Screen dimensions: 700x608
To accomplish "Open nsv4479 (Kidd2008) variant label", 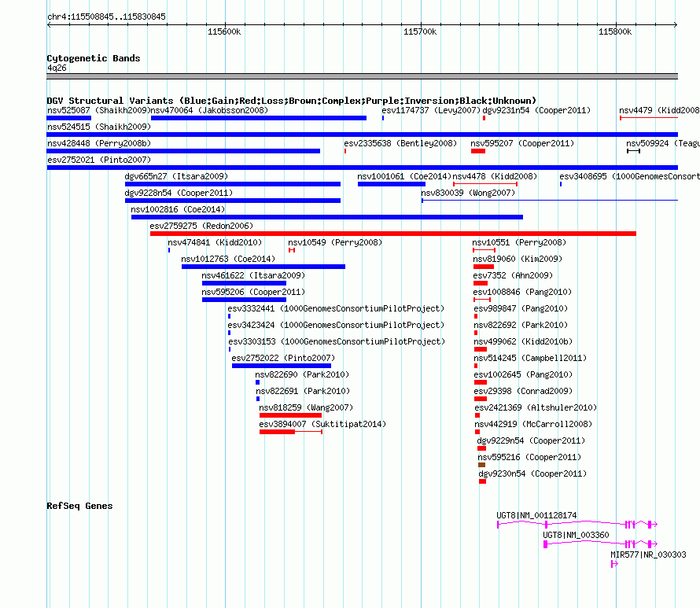I will coord(659,110).
